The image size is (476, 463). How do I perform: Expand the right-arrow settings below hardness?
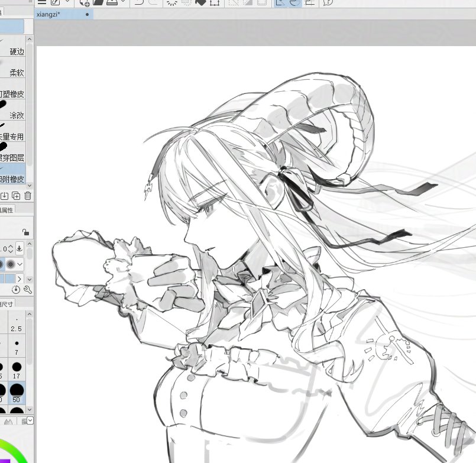point(20,279)
